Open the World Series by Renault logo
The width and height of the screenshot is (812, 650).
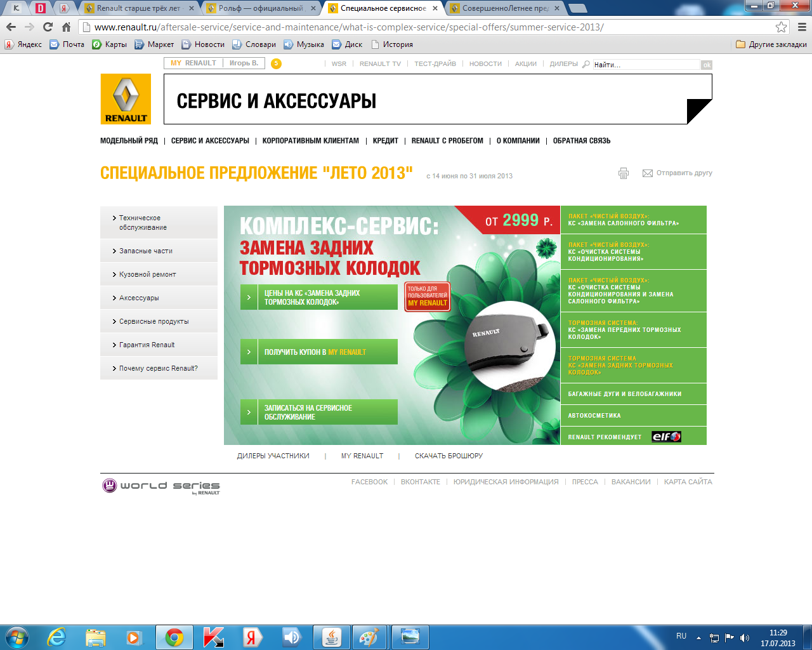click(161, 486)
